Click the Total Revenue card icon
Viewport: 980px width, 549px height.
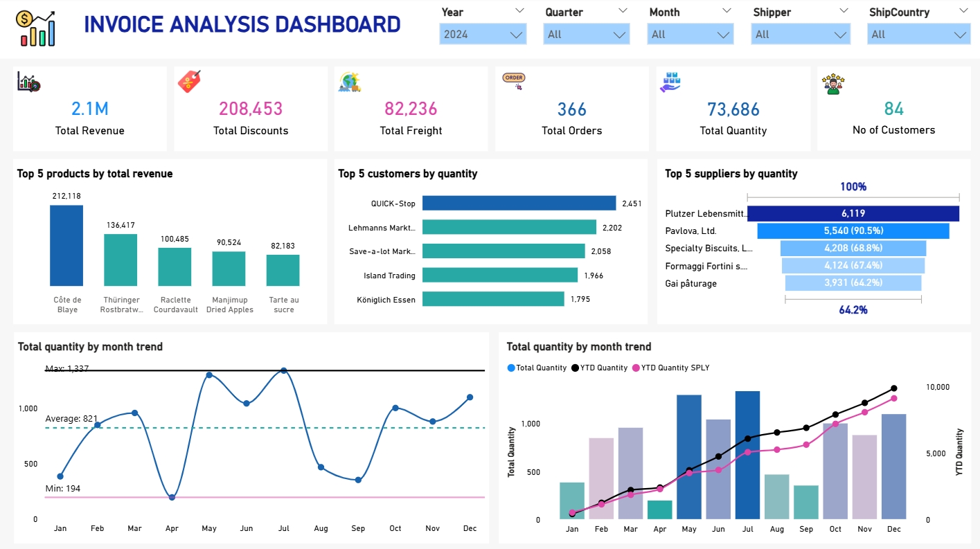click(28, 82)
